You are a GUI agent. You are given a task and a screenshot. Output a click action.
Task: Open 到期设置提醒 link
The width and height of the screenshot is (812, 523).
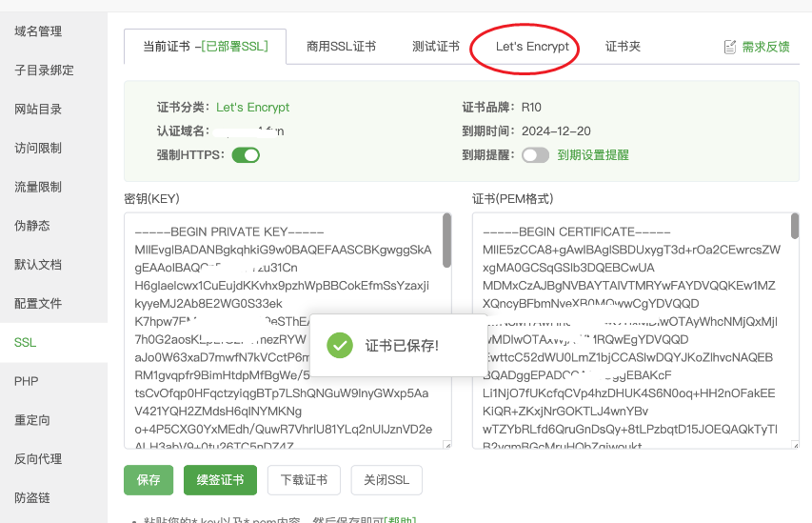point(593,155)
